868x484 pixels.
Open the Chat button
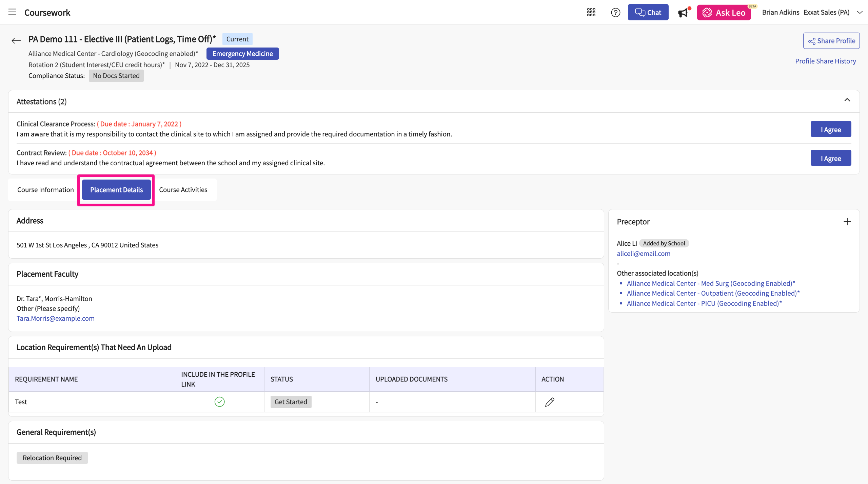coord(648,13)
